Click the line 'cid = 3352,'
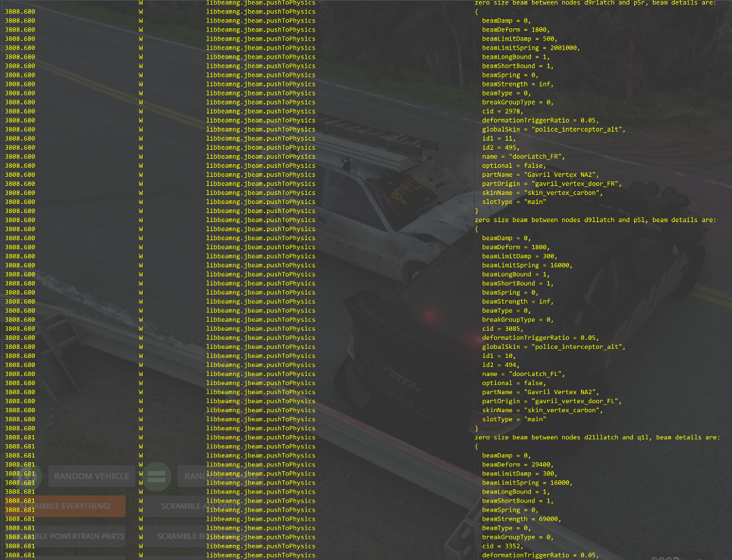732x560 pixels. point(502,546)
